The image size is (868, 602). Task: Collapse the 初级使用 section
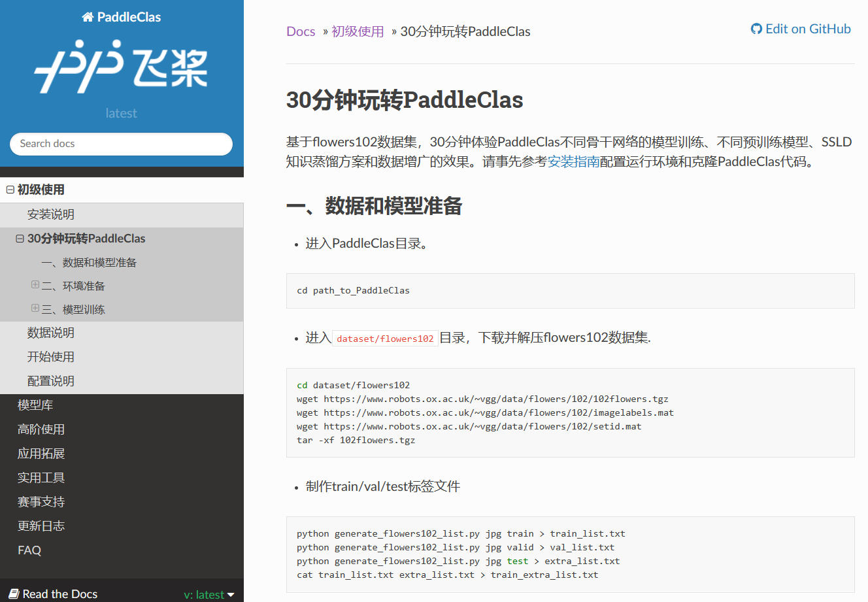coord(9,189)
